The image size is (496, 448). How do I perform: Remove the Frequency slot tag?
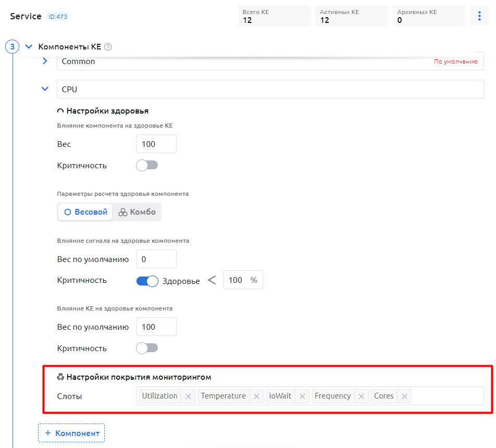tap(361, 396)
